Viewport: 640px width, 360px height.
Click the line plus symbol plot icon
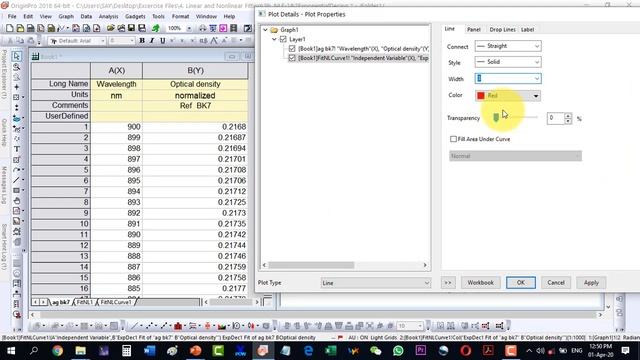(164, 326)
